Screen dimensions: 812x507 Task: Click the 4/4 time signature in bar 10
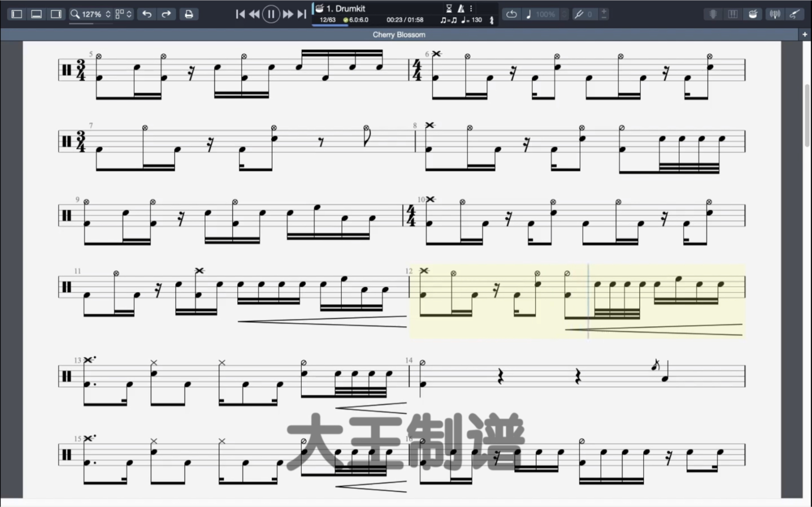411,216
